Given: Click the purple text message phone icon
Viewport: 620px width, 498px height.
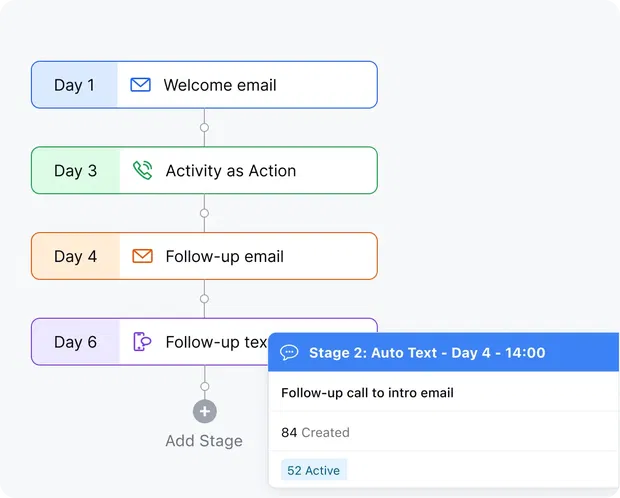Looking at the screenshot, I should tap(142, 342).
